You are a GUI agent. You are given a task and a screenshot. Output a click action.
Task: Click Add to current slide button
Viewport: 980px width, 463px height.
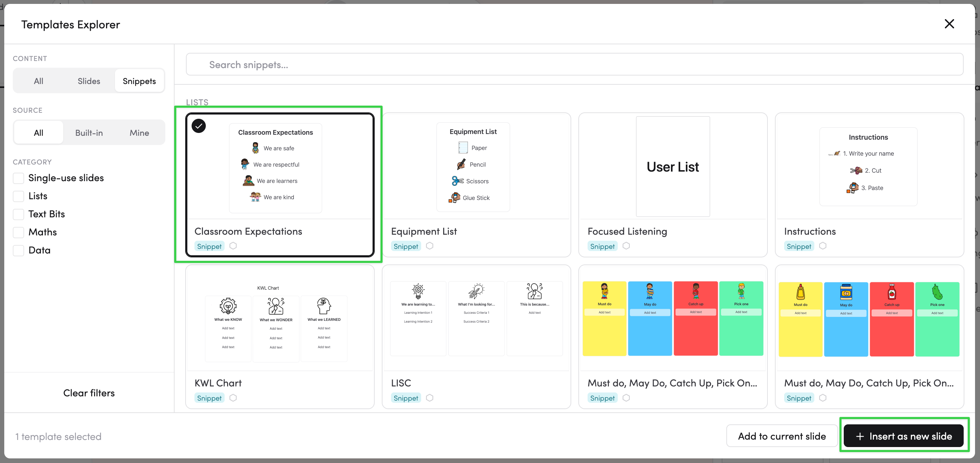click(781, 436)
